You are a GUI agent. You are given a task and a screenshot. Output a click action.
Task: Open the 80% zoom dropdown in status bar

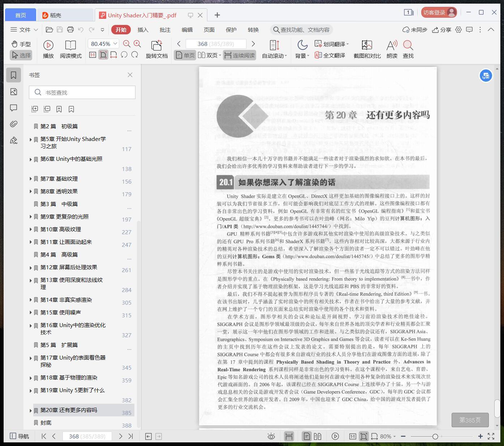[x=388, y=436]
